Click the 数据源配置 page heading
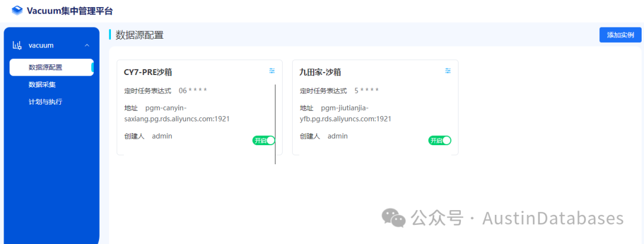This screenshot has width=644, height=244. [x=140, y=35]
